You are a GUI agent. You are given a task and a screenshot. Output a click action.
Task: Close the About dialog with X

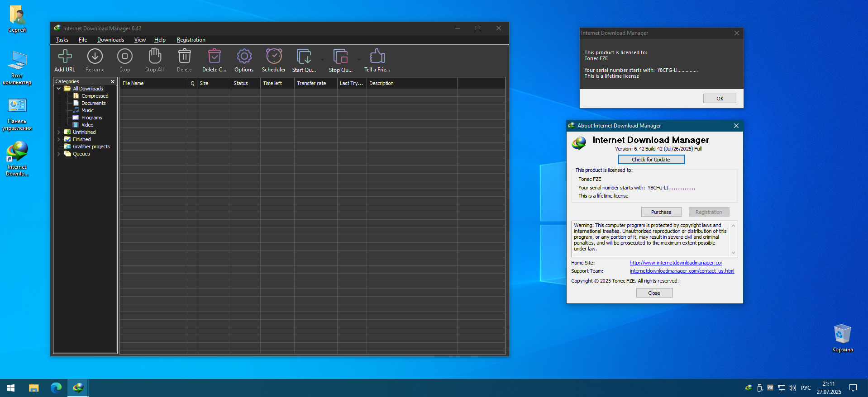pos(736,126)
